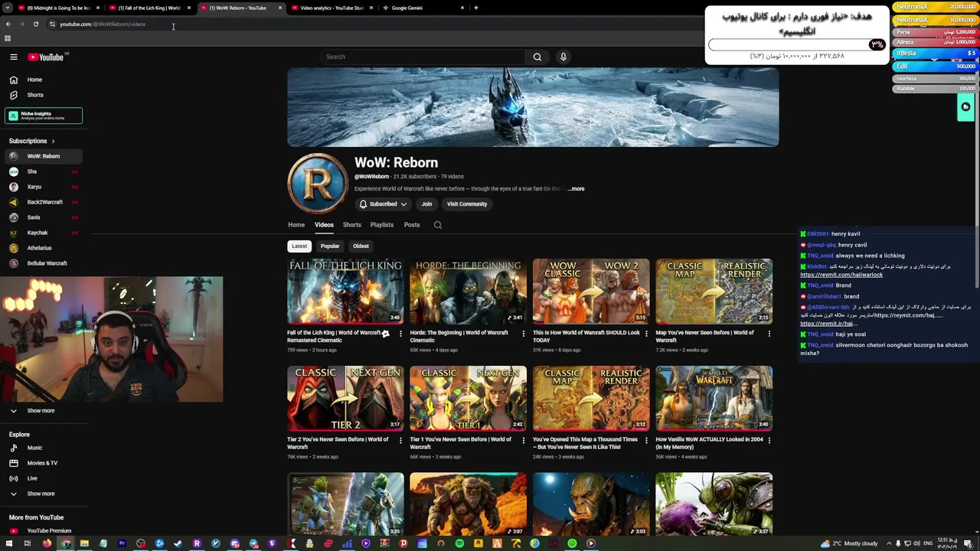This screenshot has height=551, width=980.
Task: Open the Niche Insights extension button
Action: click(x=44, y=116)
